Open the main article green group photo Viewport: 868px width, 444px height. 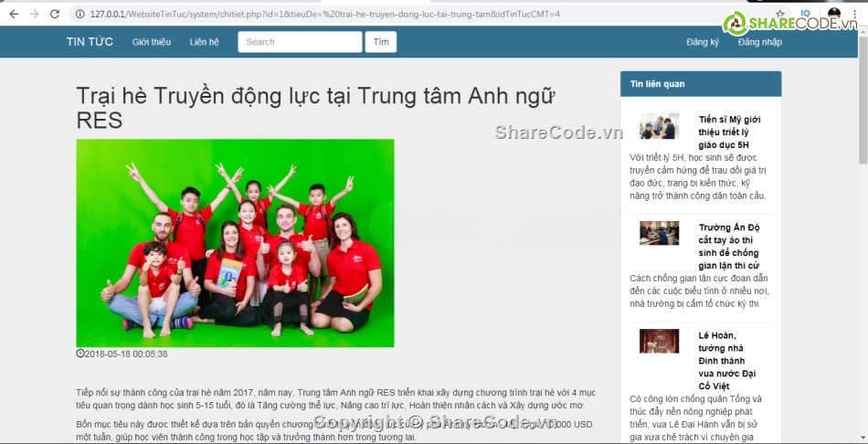coord(235,243)
